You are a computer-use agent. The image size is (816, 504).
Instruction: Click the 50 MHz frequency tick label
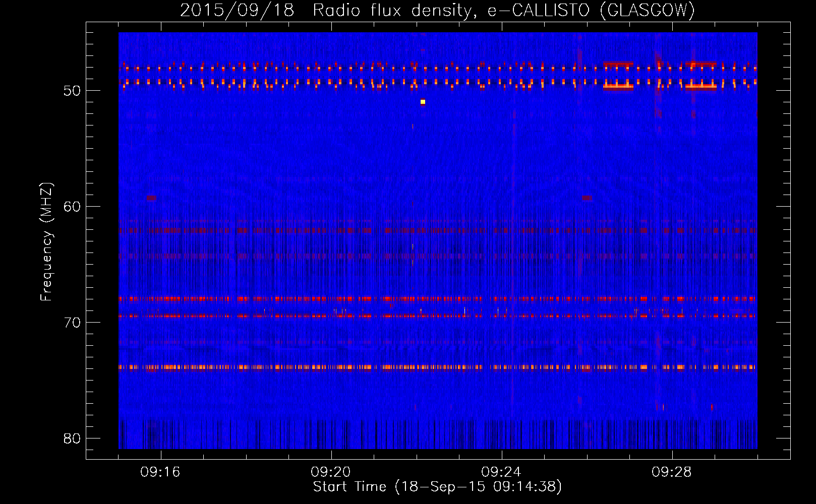tap(72, 91)
